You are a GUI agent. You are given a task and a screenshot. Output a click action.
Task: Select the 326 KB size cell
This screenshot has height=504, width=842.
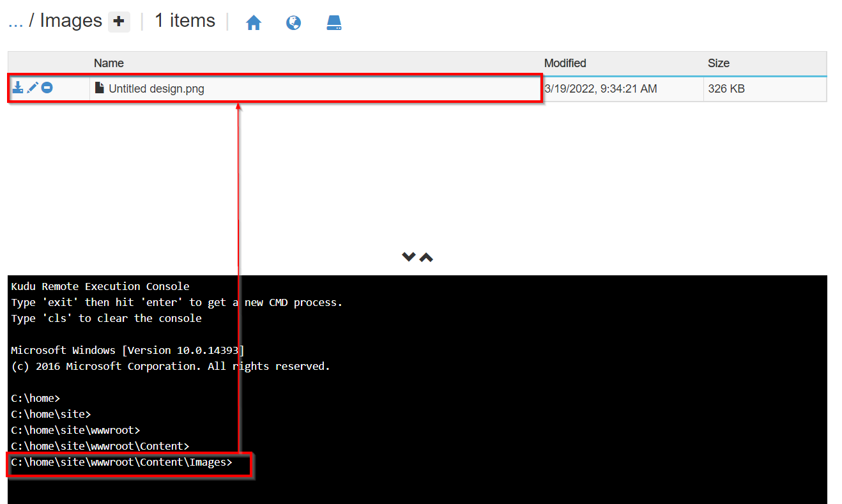point(726,89)
